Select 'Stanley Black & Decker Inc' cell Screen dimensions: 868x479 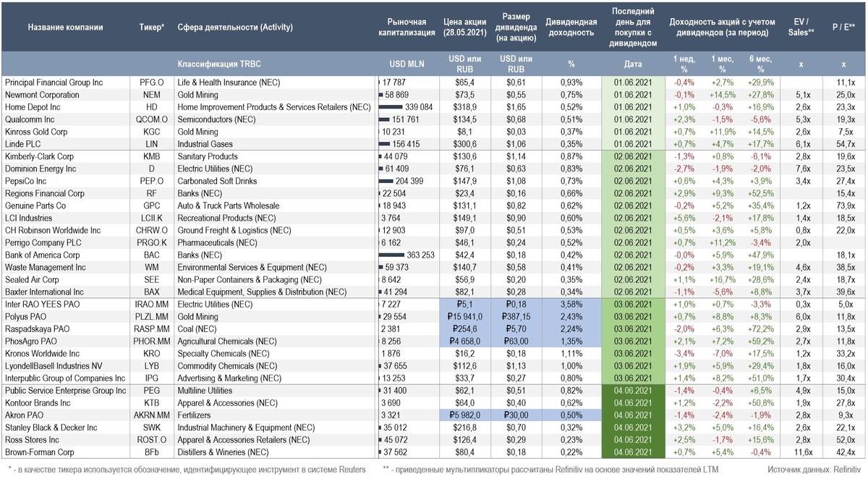(51, 428)
